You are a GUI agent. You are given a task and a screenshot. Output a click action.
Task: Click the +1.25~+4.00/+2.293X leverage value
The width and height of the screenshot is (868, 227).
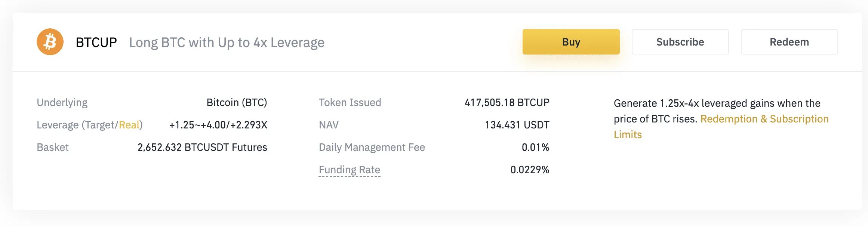(x=218, y=125)
